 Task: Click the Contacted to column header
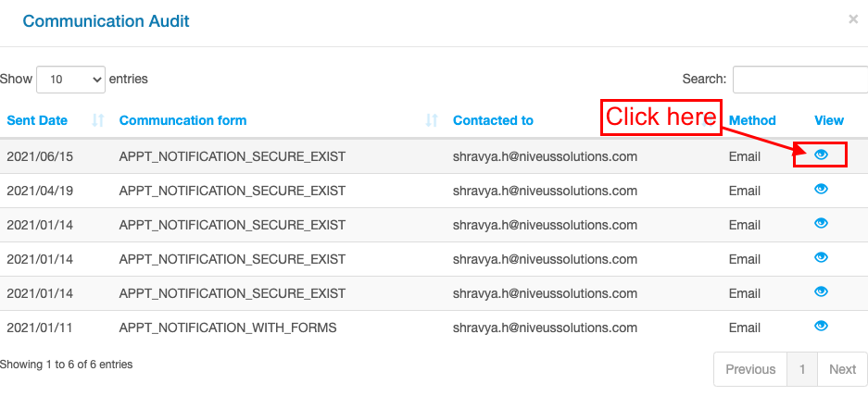tap(493, 120)
